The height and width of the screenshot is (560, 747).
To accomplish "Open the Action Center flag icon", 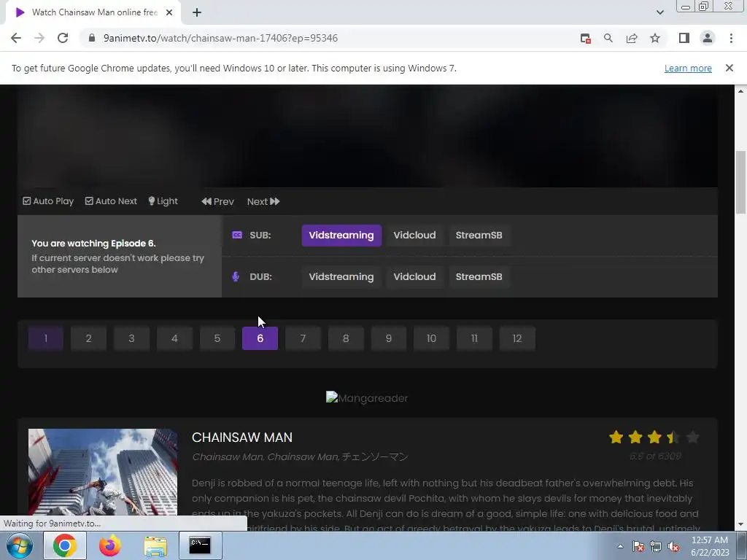I will click(638, 547).
